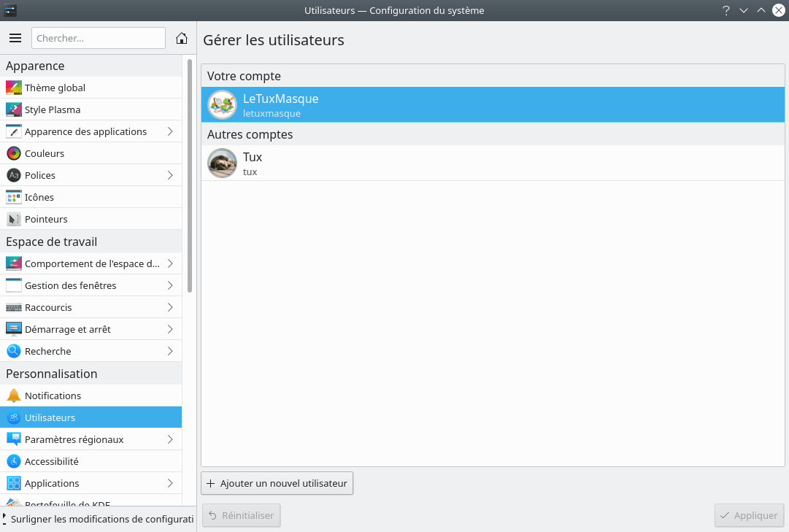Open the hamburger menu in sidebar
The image size is (789, 532).
pos(15,38)
